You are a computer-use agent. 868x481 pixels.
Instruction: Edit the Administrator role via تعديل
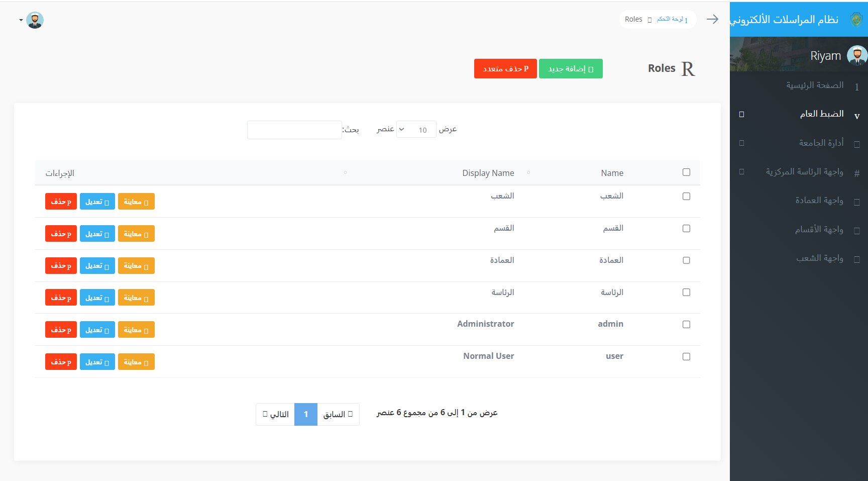click(97, 330)
